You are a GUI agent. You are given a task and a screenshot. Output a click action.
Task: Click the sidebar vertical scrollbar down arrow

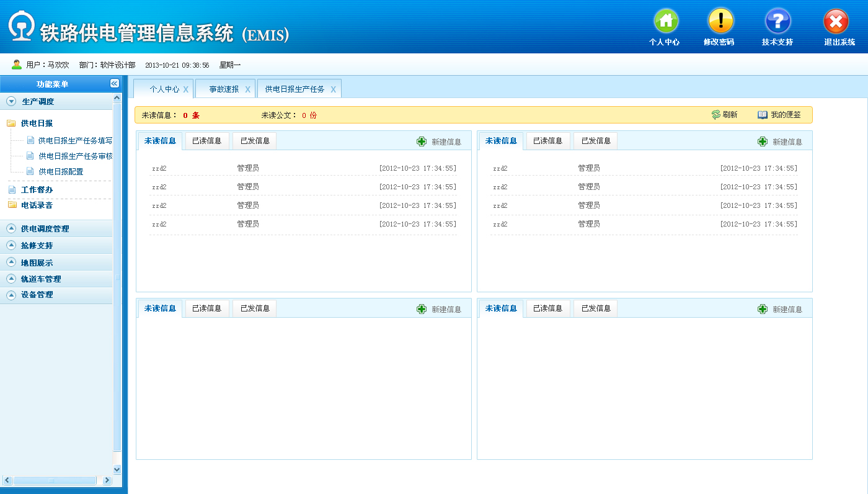click(x=117, y=470)
